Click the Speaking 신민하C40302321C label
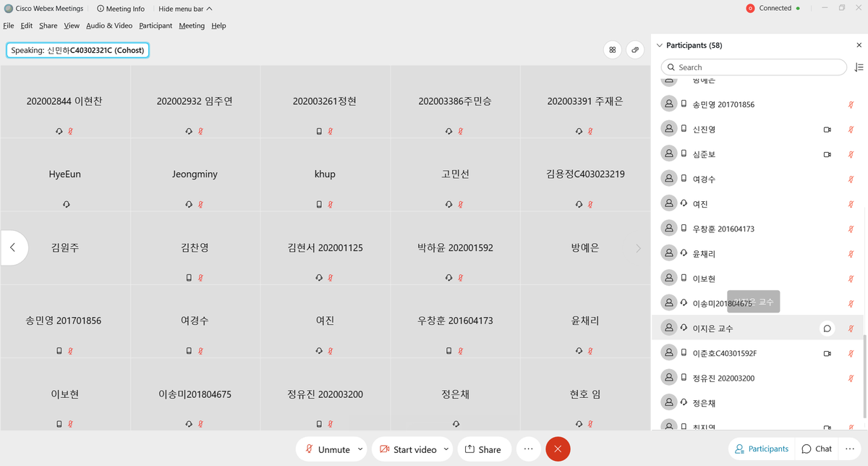868x466 pixels. (78, 51)
